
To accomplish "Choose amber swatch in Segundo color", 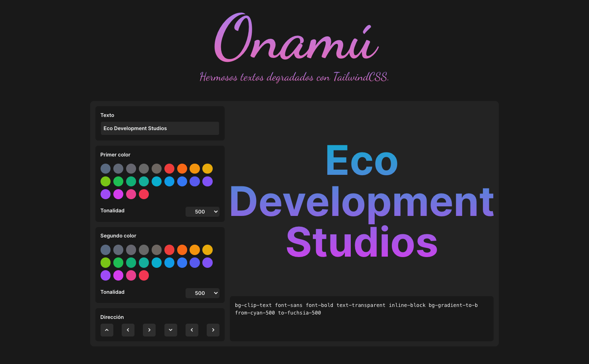I will tap(195, 250).
